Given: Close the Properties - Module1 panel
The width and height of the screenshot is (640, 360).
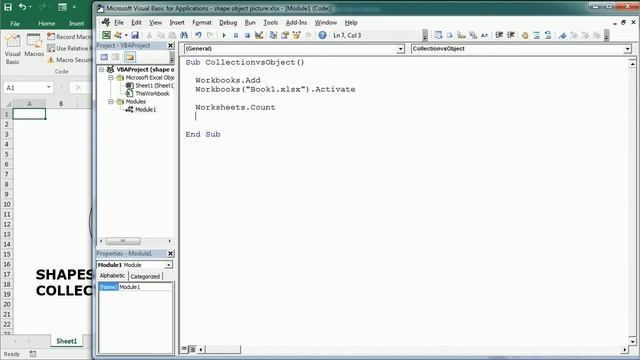Looking at the screenshot, I should point(171,253).
